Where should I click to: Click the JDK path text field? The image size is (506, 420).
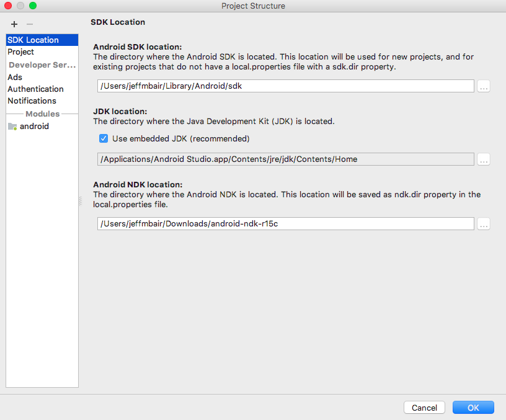[286, 159]
